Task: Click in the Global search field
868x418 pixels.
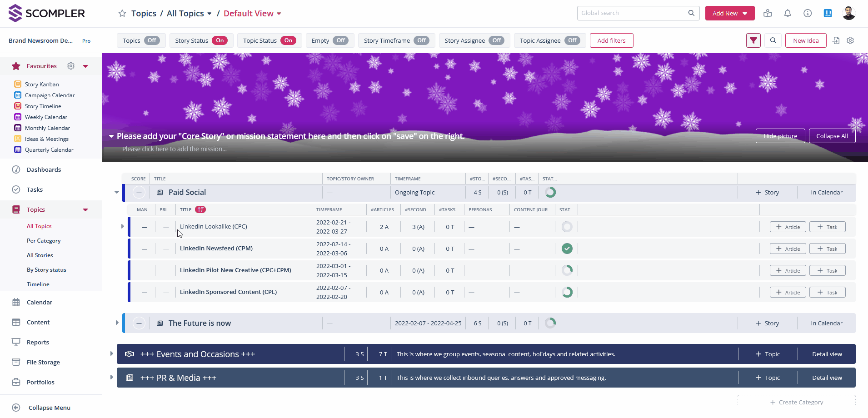Action: [632, 13]
